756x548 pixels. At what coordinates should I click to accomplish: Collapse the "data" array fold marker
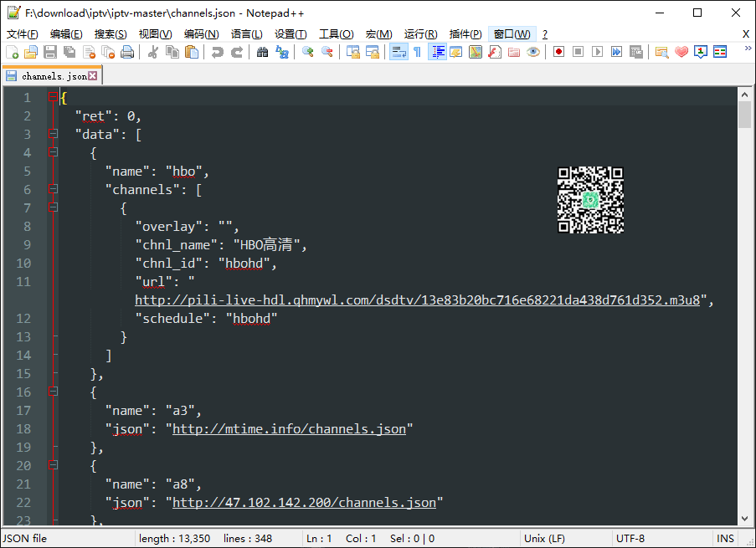54,134
